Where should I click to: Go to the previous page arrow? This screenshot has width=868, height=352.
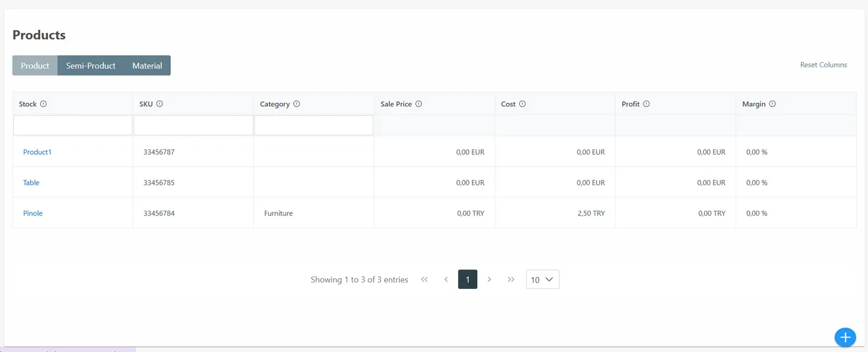pyautogui.click(x=446, y=279)
